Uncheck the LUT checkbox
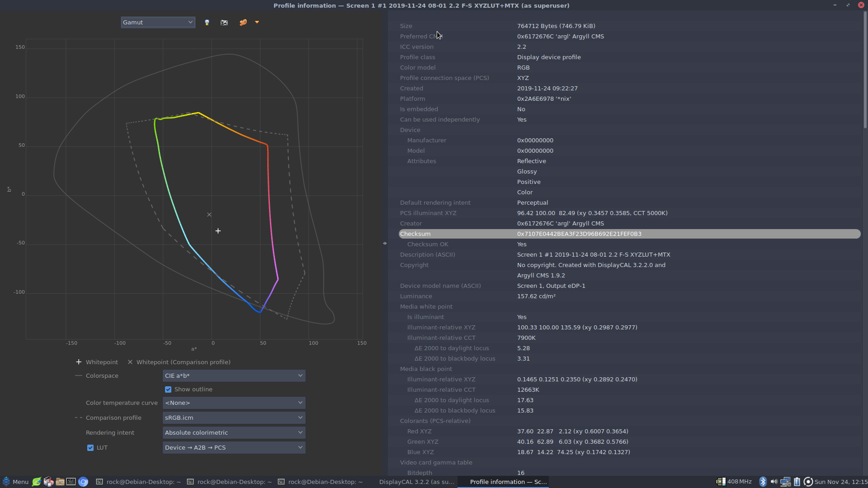The image size is (868, 488). tap(90, 448)
